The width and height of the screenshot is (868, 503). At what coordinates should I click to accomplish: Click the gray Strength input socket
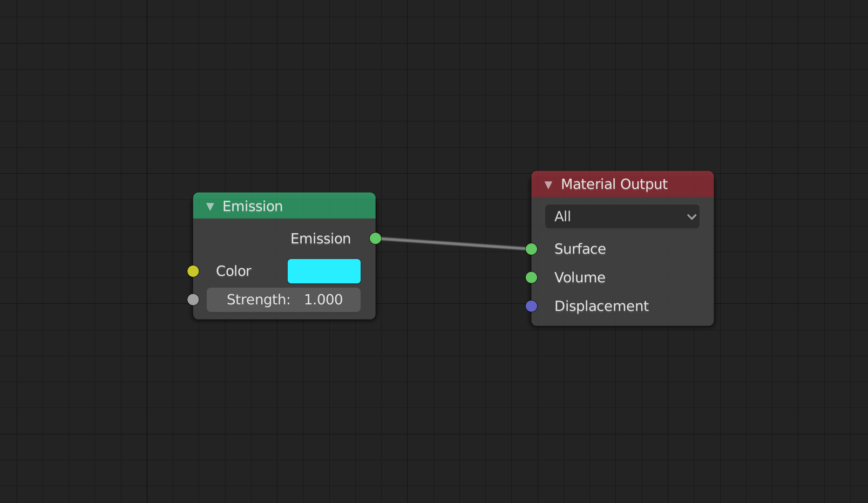(x=193, y=300)
